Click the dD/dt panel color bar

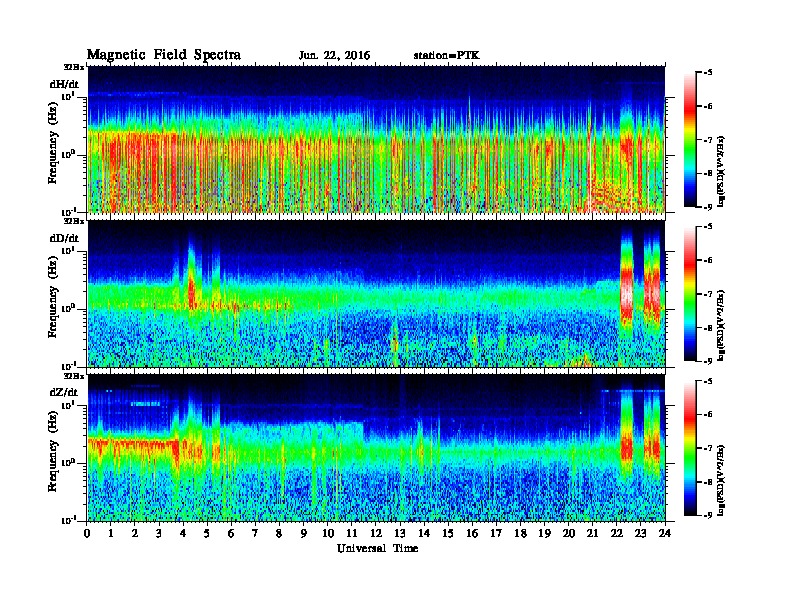pos(689,294)
